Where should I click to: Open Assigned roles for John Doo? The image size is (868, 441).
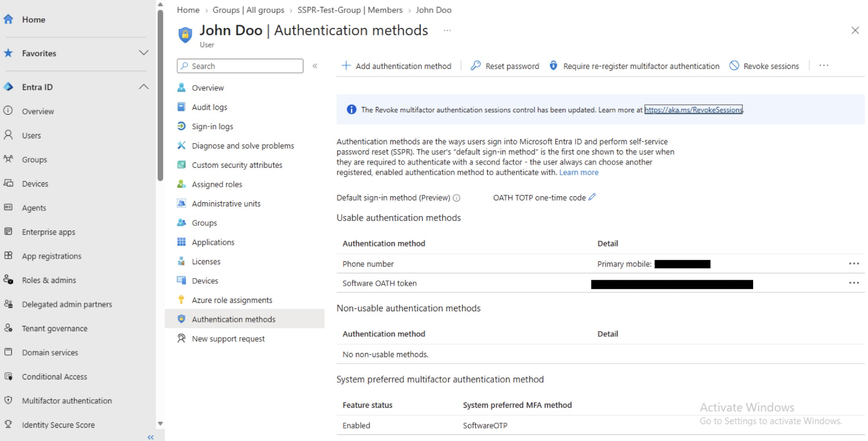(x=217, y=184)
